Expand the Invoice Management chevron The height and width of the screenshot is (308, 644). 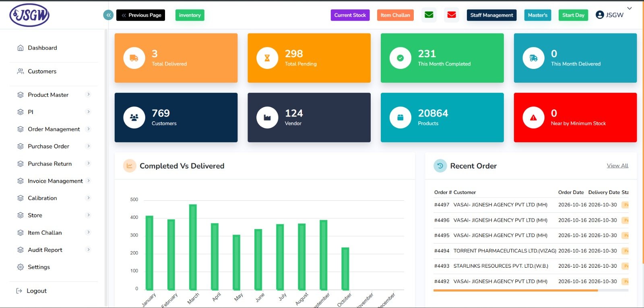tap(89, 181)
